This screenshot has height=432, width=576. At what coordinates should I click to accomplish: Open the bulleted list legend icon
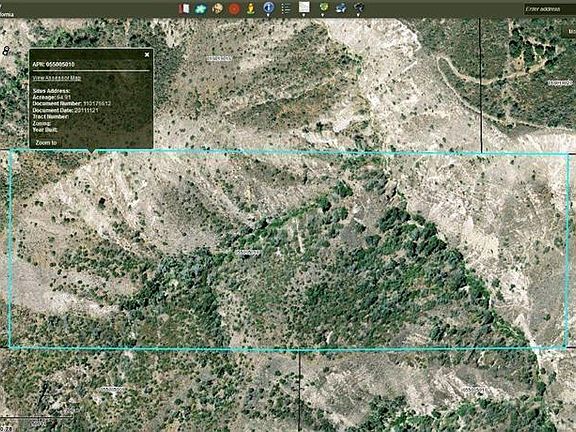tap(286, 8)
